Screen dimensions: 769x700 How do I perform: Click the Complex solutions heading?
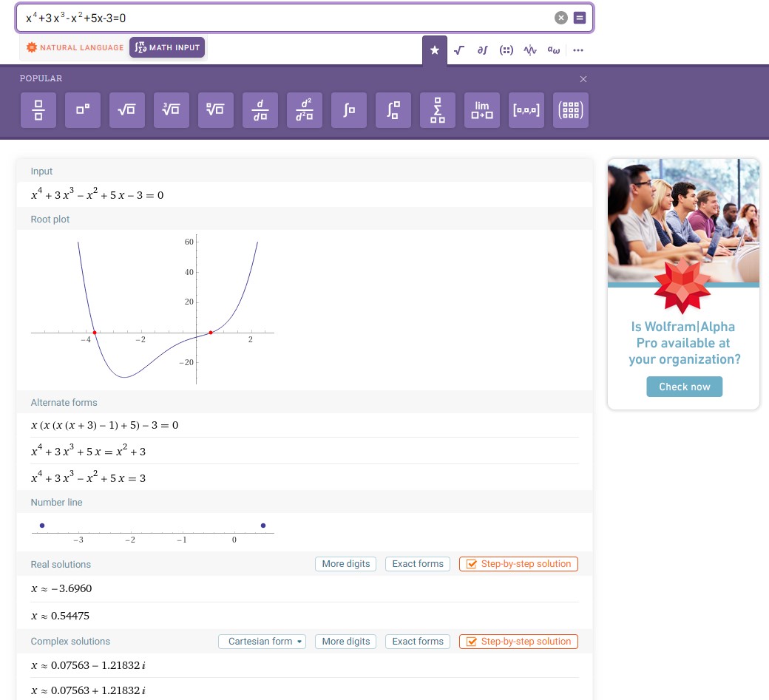[x=70, y=641]
